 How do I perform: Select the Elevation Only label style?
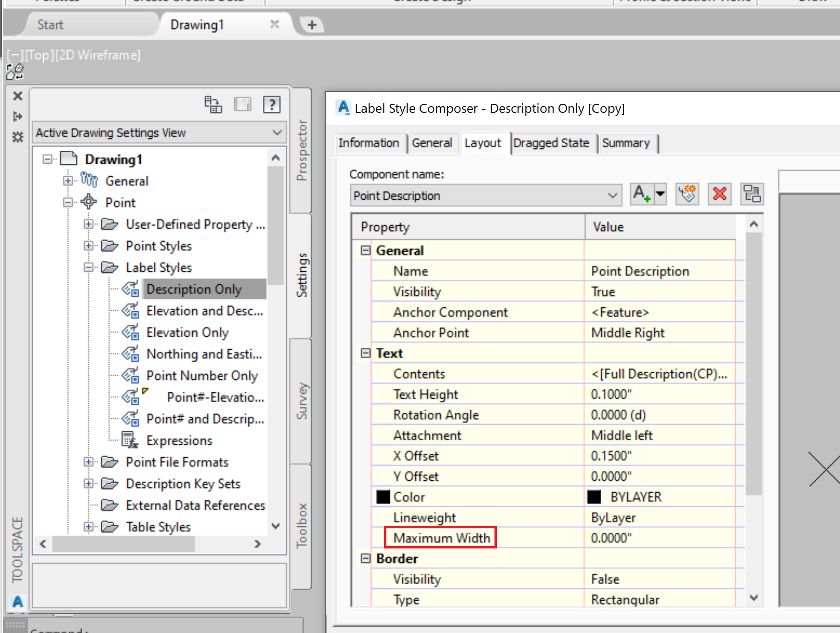click(x=187, y=332)
